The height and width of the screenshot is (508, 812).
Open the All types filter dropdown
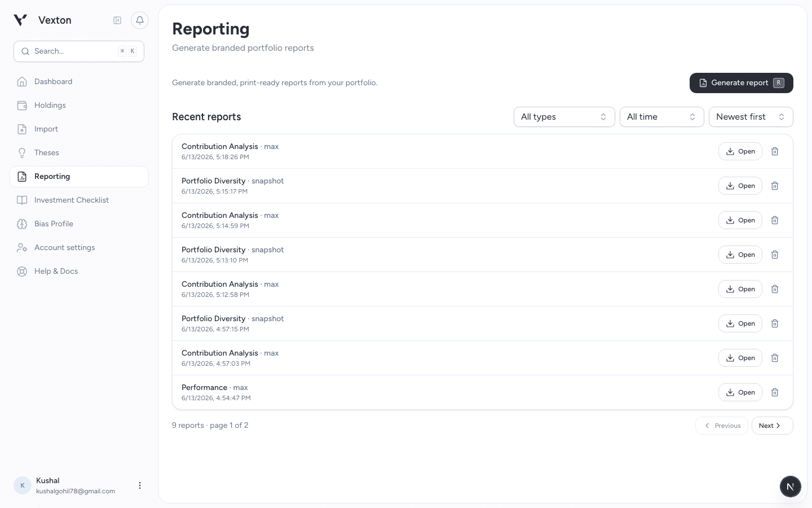564,117
